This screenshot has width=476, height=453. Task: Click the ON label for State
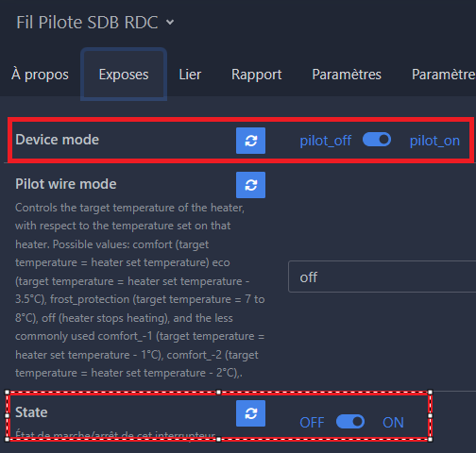click(x=393, y=423)
